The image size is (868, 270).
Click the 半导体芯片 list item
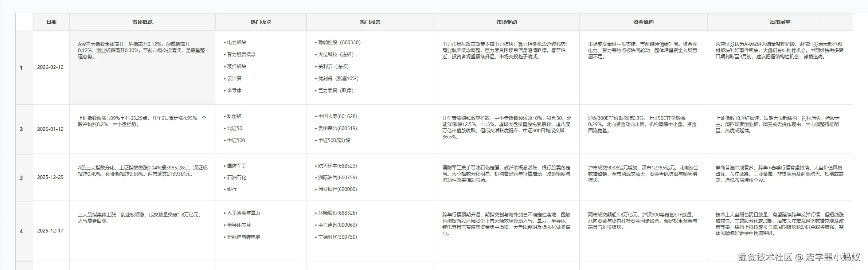tap(238, 225)
